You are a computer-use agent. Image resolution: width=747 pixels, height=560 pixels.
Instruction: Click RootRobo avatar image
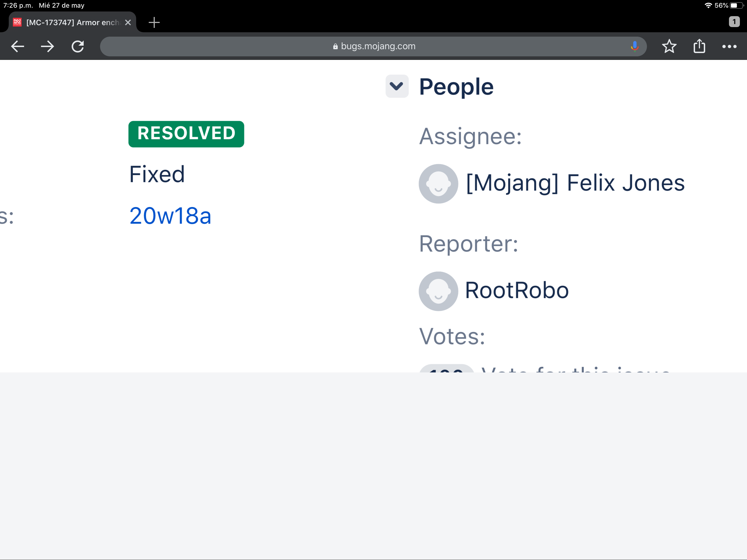click(438, 291)
